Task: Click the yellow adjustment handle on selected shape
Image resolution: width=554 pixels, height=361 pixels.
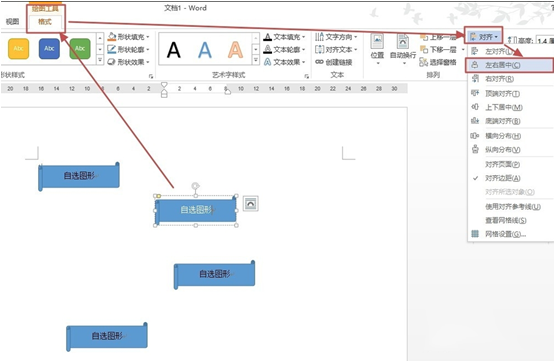Action: tap(159, 196)
